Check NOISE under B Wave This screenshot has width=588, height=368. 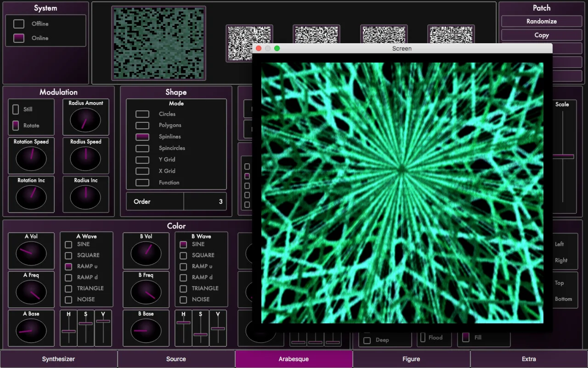click(183, 300)
